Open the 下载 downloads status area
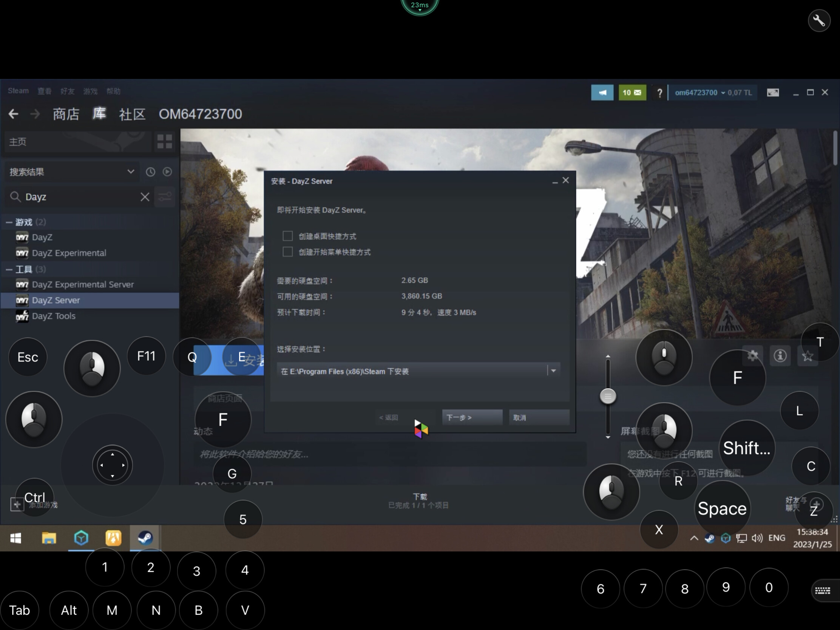The image size is (840, 630). [x=418, y=501]
